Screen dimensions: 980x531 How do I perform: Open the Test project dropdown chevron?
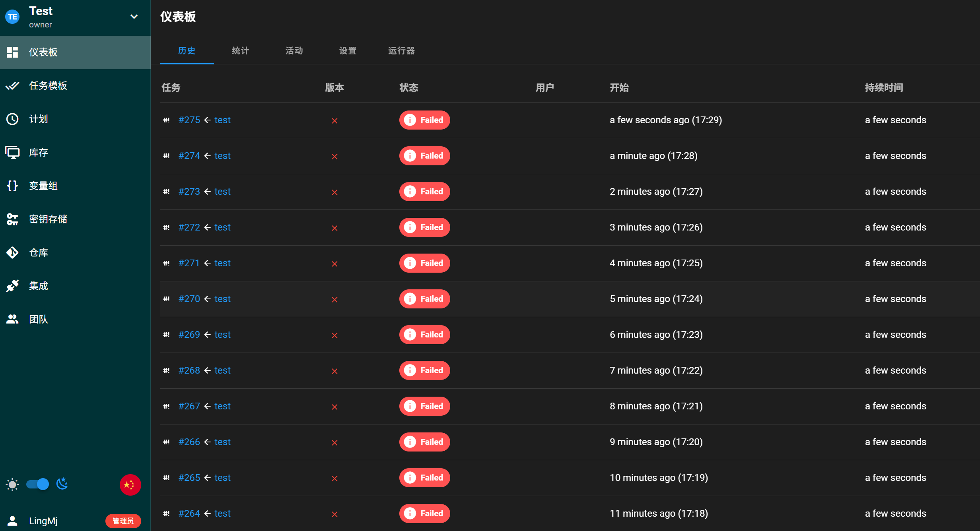(x=134, y=17)
